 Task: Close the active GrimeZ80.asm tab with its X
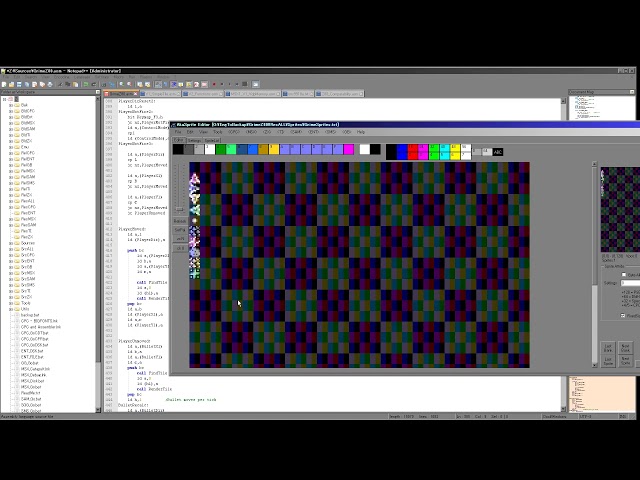[136, 94]
